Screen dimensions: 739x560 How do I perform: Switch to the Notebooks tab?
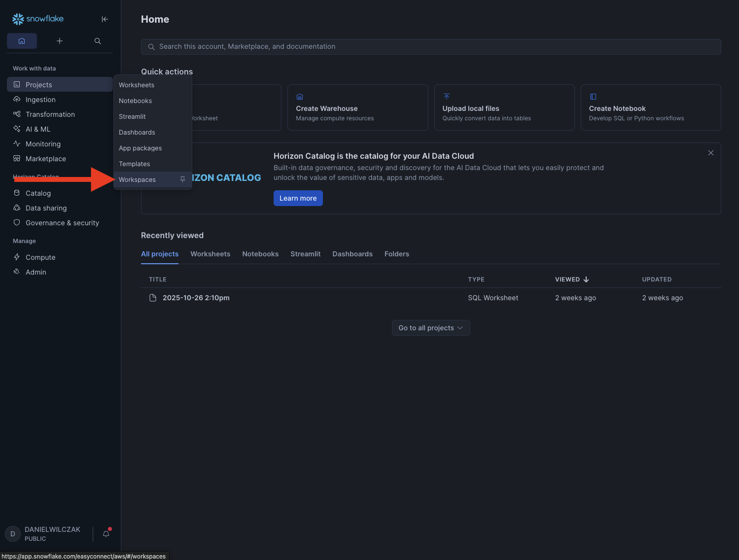click(x=260, y=254)
